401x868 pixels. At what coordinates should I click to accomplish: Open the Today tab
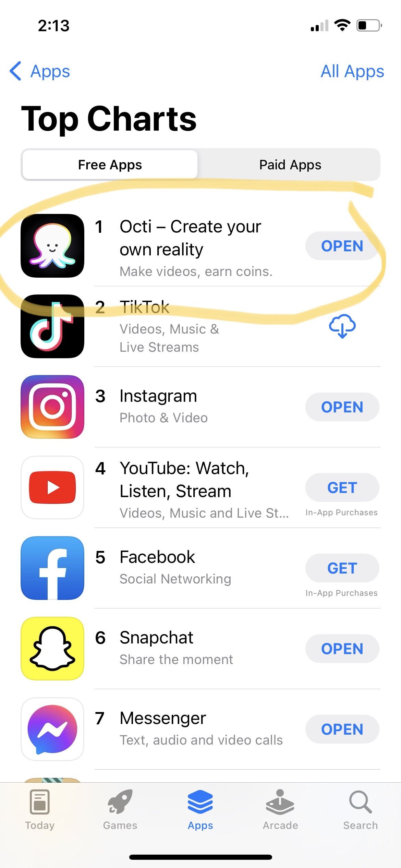coord(40,810)
